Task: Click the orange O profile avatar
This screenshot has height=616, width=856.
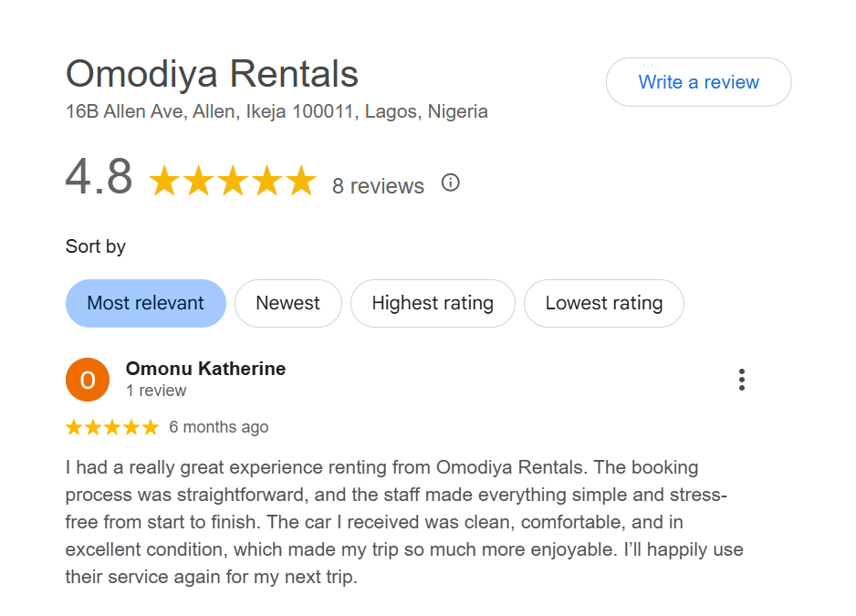Action: 88,380
